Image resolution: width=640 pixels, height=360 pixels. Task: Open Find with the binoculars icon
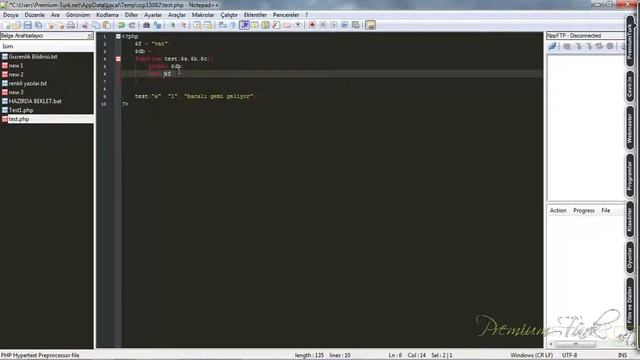tap(146, 25)
